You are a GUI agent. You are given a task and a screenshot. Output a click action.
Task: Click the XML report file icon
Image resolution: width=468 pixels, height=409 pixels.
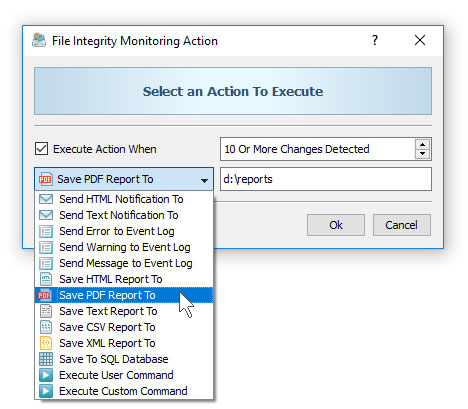[x=46, y=343]
